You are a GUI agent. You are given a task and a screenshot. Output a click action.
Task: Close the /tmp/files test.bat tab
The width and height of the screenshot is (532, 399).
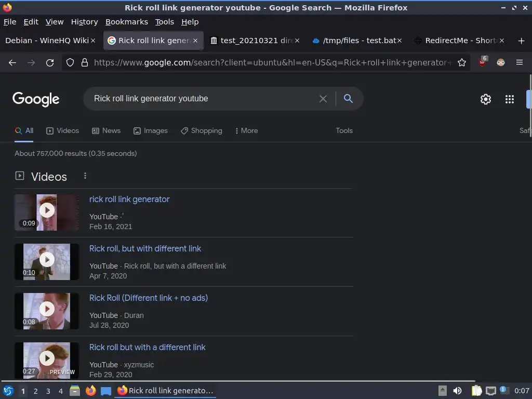pyautogui.click(x=400, y=41)
